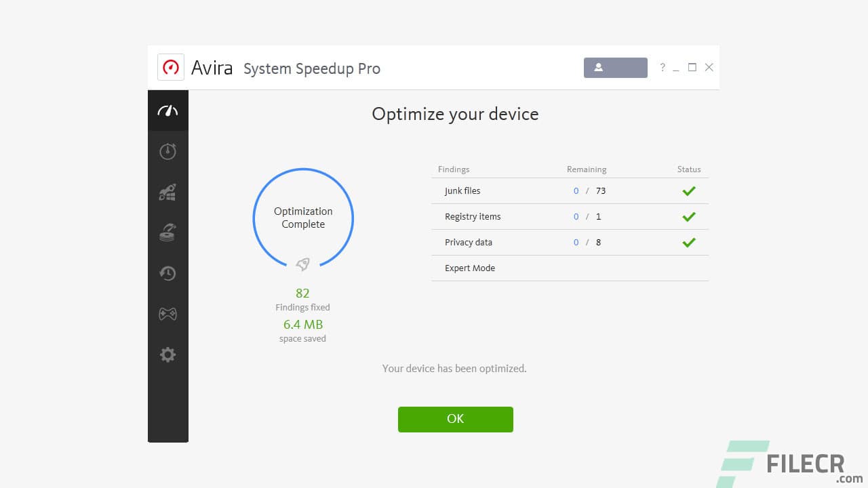The image size is (868, 488).
Task: Click the Registry items green checkmark
Action: pos(689,216)
